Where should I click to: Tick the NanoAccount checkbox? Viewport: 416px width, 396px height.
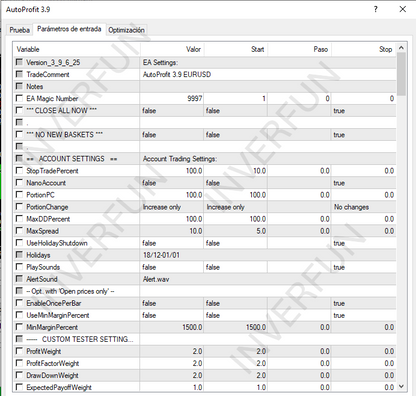19,183
